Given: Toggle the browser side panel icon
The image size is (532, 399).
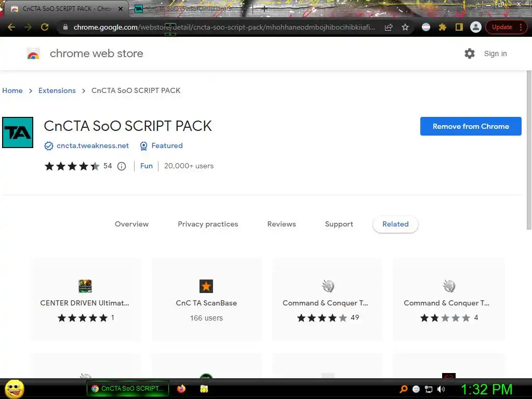Looking at the screenshot, I should (459, 27).
